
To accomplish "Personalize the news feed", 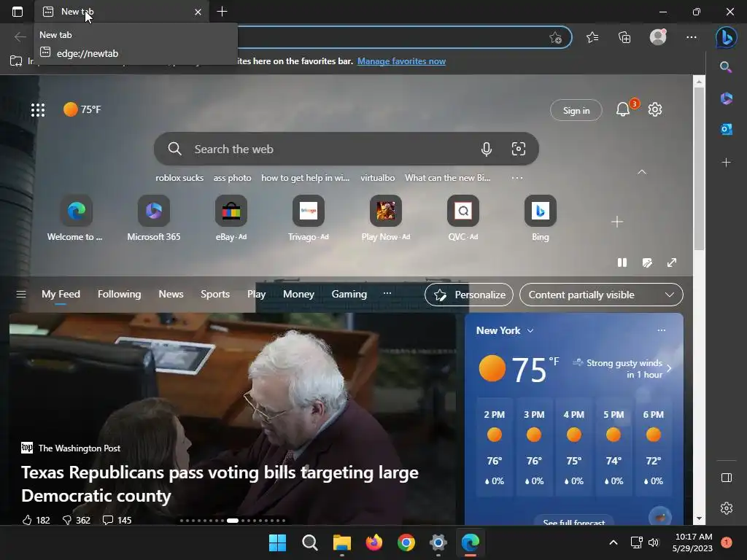I will 469,295.
